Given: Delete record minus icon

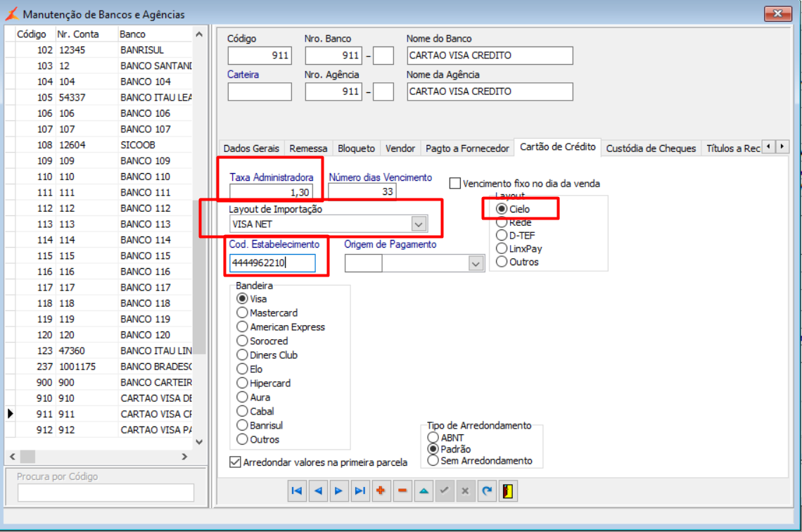Looking at the screenshot, I should point(402,491).
